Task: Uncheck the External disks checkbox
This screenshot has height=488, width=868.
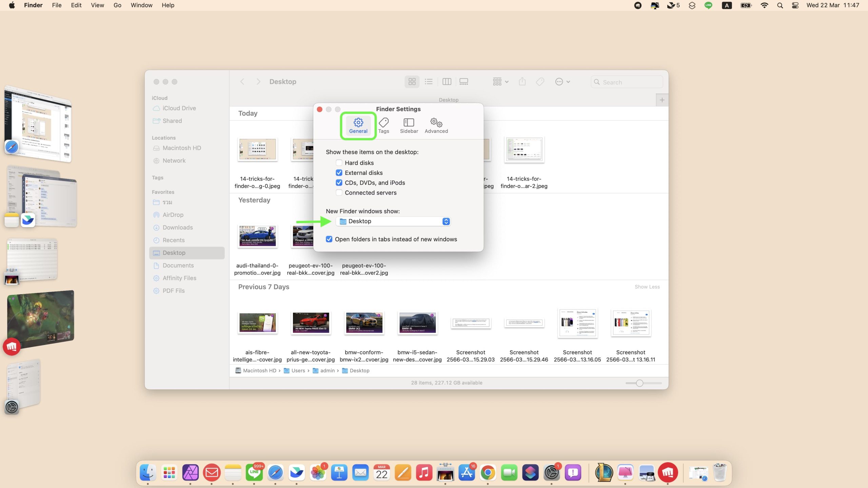Action: (339, 173)
